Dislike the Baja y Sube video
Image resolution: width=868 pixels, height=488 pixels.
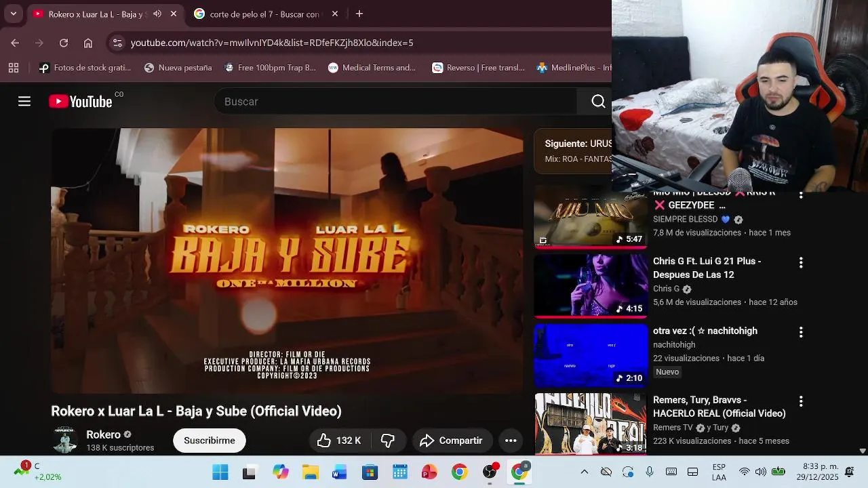(x=388, y=441)
